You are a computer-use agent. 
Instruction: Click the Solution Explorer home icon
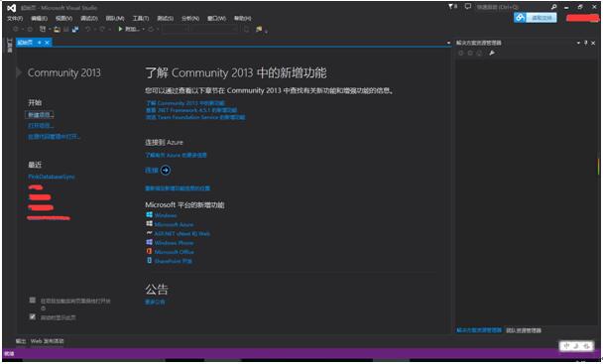480,54
